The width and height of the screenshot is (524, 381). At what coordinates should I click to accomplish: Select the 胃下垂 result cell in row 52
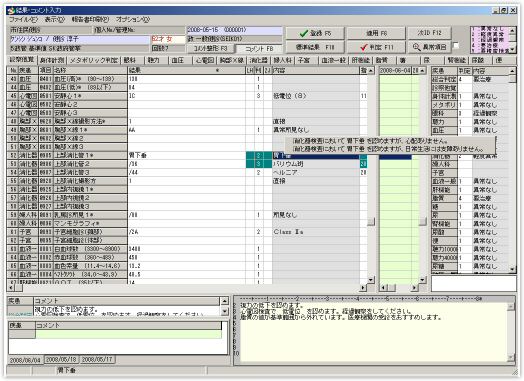coord(186,155)
